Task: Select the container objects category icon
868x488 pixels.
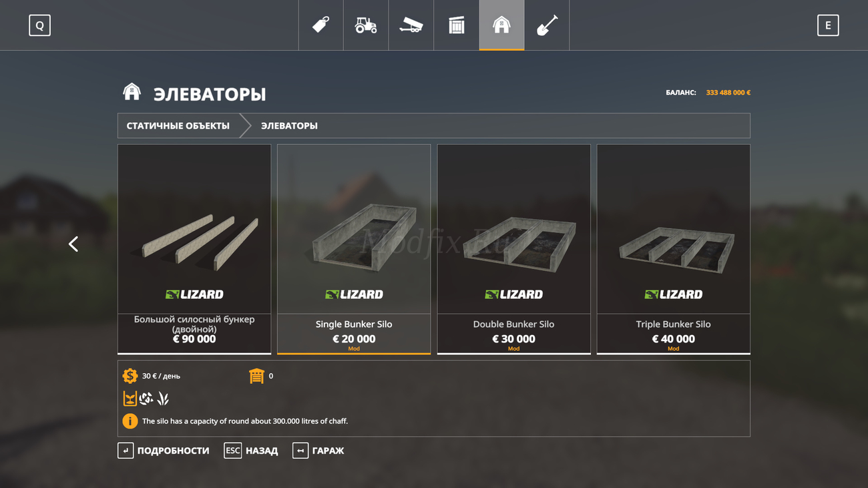Action: click(x=457, y=25)
